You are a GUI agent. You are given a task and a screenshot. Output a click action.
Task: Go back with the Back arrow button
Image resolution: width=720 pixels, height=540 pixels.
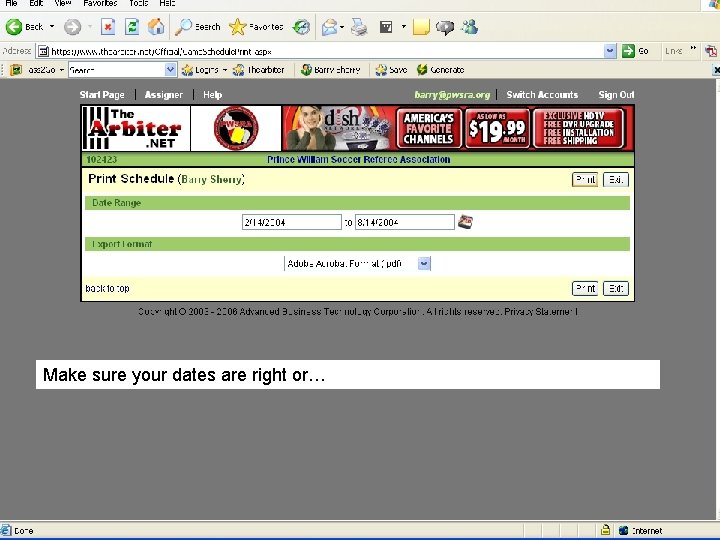(x=24, y=27)
